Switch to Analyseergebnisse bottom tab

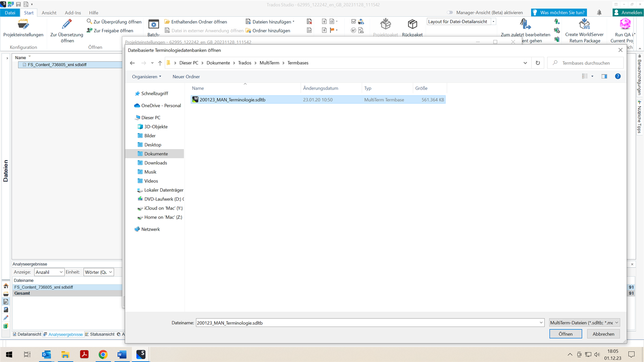point(63,334)
